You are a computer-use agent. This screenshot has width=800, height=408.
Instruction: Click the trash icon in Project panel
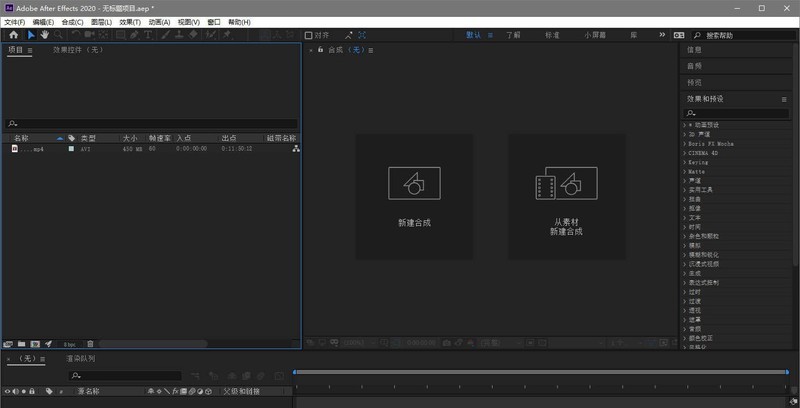coord(90,344)
